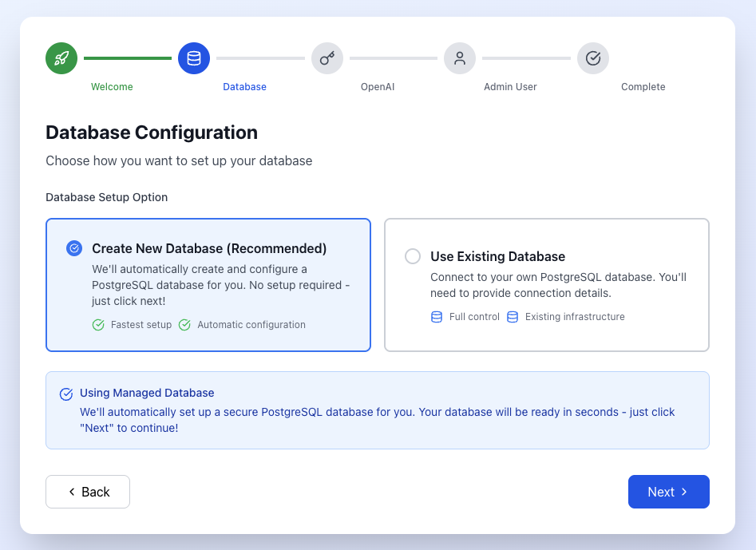Click the Next button
The width and height of the screenshot is (756, 550).
coord(668,492)
